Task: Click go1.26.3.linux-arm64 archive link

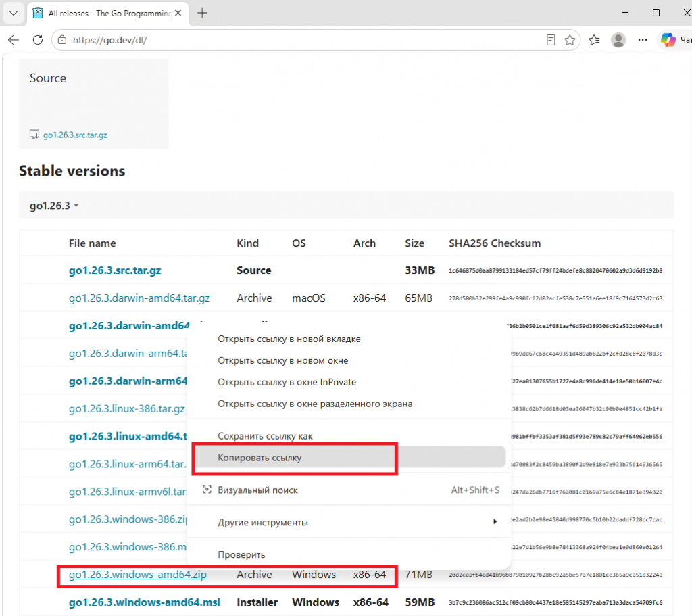Action: tap(127, 464)
